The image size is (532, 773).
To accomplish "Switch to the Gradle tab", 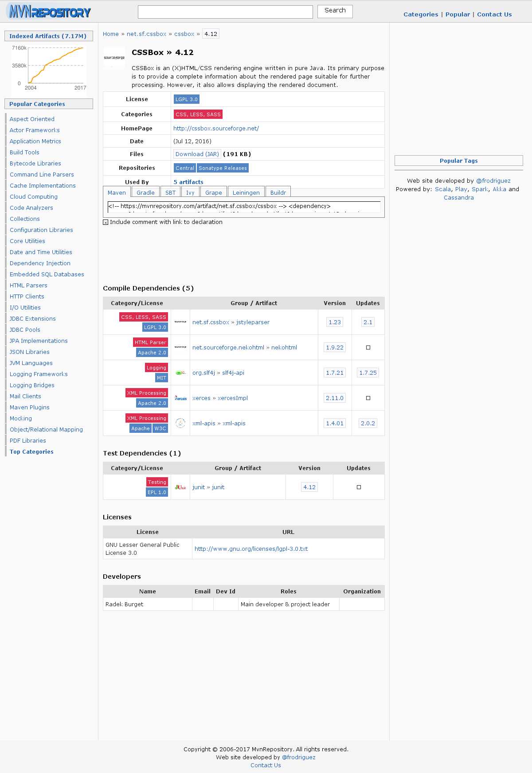I will point(145,192).
